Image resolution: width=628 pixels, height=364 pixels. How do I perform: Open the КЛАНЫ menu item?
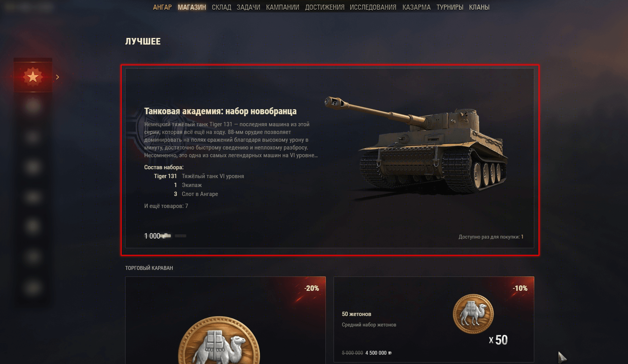(479, 7)
